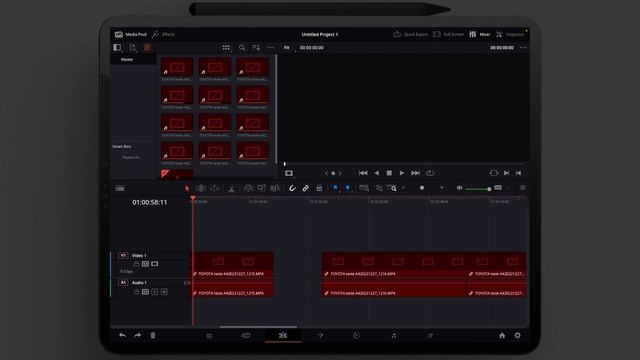Viewport: 640px width, 360px height.
Task: Adjust the green volume slider
Action: click(x=478, y=189)
